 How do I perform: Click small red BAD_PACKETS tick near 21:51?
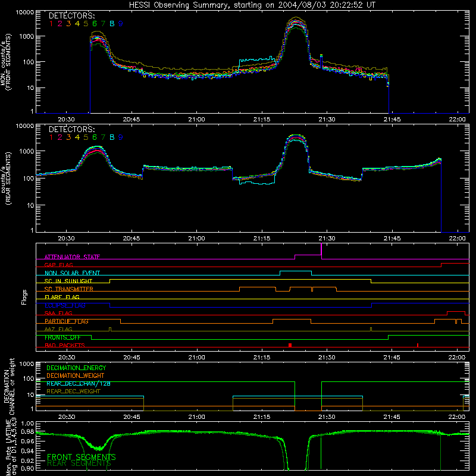tap(418, 345)
